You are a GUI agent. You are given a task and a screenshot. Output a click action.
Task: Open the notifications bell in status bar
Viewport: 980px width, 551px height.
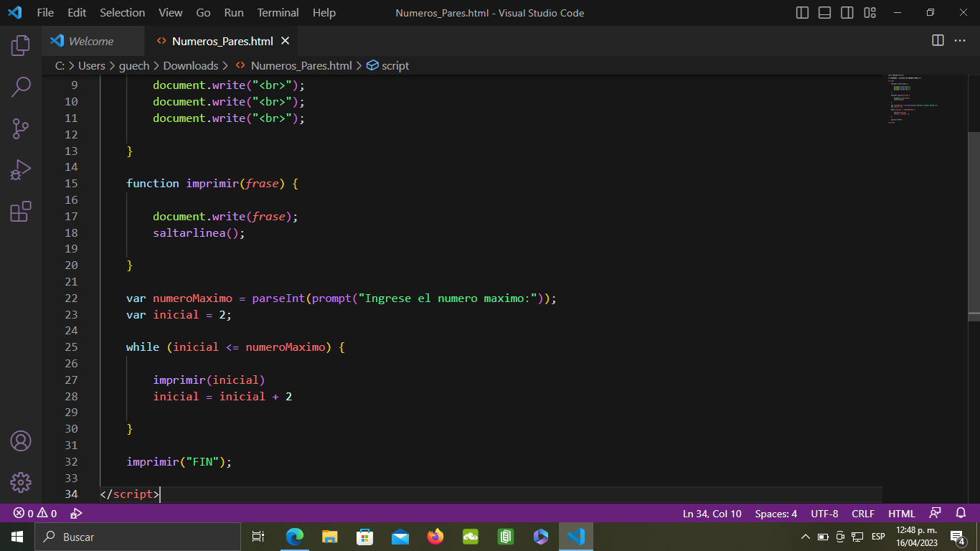coord(961,514)
